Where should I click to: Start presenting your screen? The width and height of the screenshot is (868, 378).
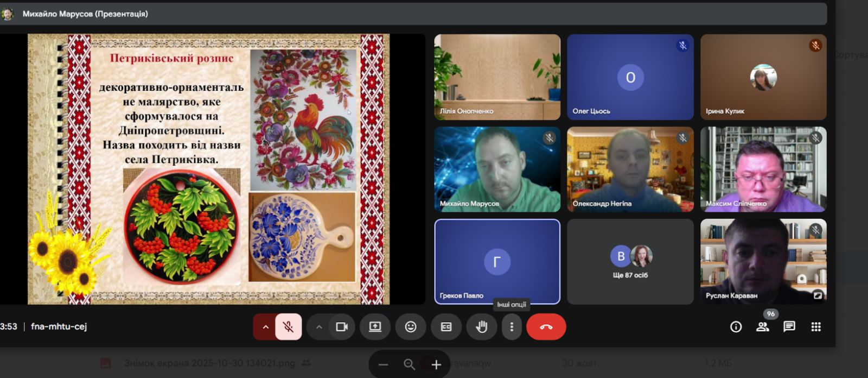[x=375, y=327]
